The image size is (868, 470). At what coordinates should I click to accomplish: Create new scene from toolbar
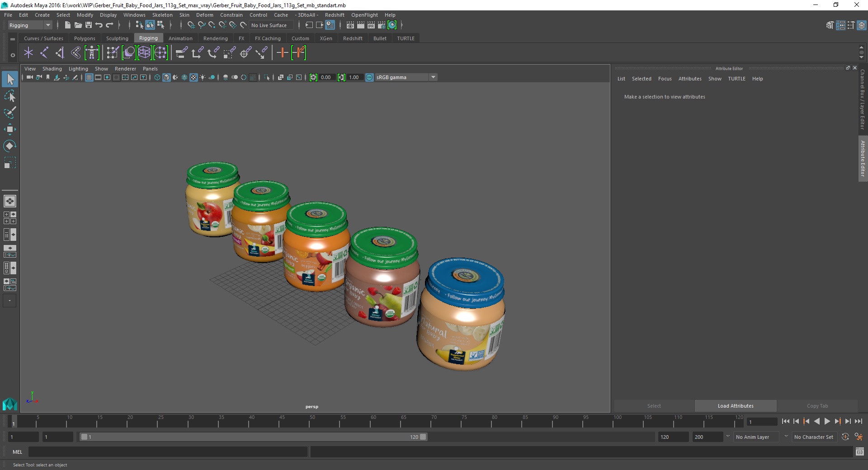(67, 25)
